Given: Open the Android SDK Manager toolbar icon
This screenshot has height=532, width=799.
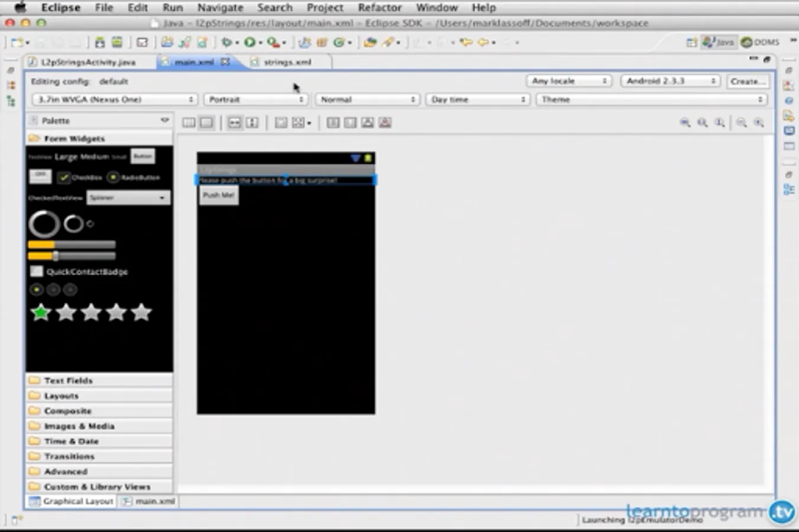Looking at the screenshot, I should point(100,43).
